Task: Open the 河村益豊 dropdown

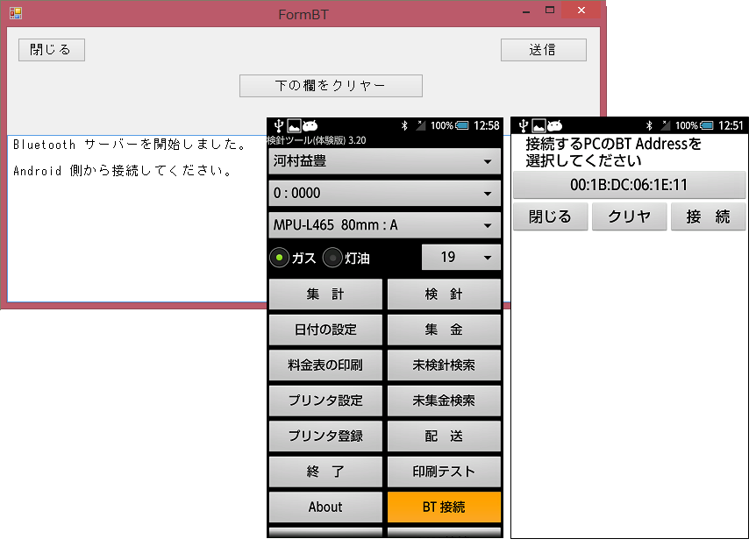Action: [384, 161]
